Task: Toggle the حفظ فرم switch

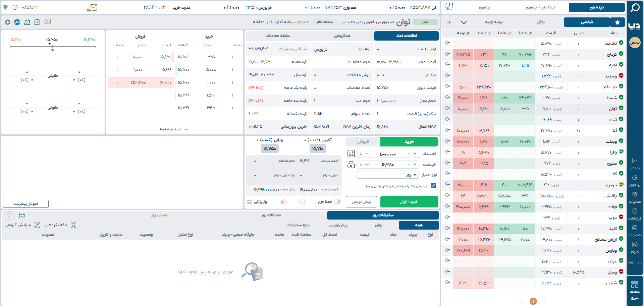Action: pyautogui.click(x=337, y=202)
